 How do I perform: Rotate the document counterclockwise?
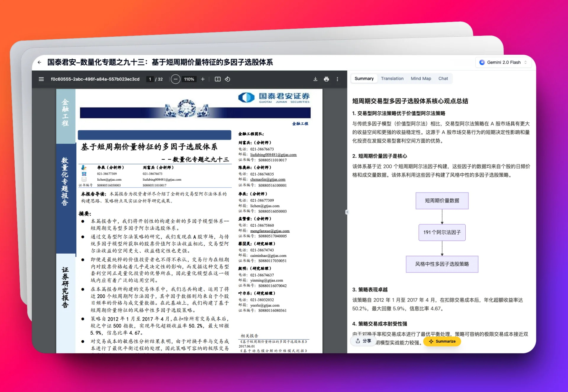[x=227, y=79]
